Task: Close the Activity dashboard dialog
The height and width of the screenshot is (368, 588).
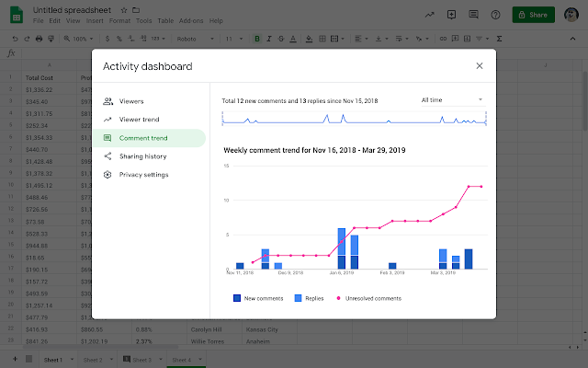Action: click(479, 66)
